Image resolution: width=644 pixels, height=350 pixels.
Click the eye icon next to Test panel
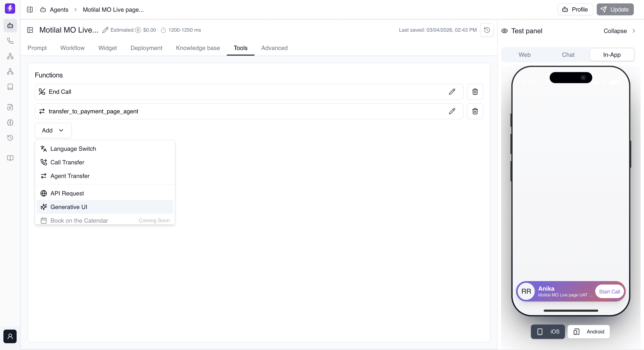click(x=505, y=31)
